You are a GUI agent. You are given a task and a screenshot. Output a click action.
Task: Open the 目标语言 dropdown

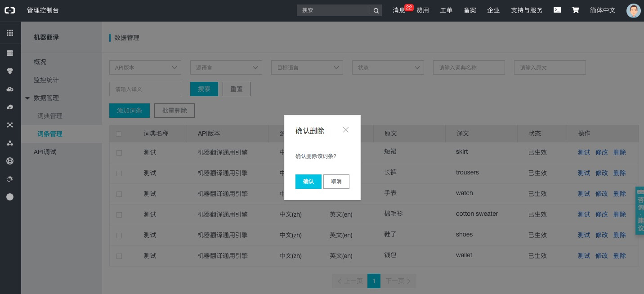point(307,67)
